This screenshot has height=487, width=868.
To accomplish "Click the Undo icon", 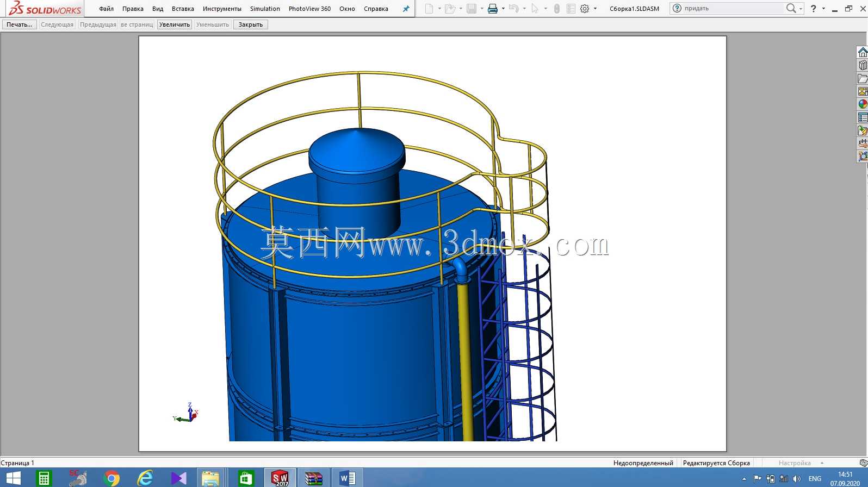I will pos(514,9).
